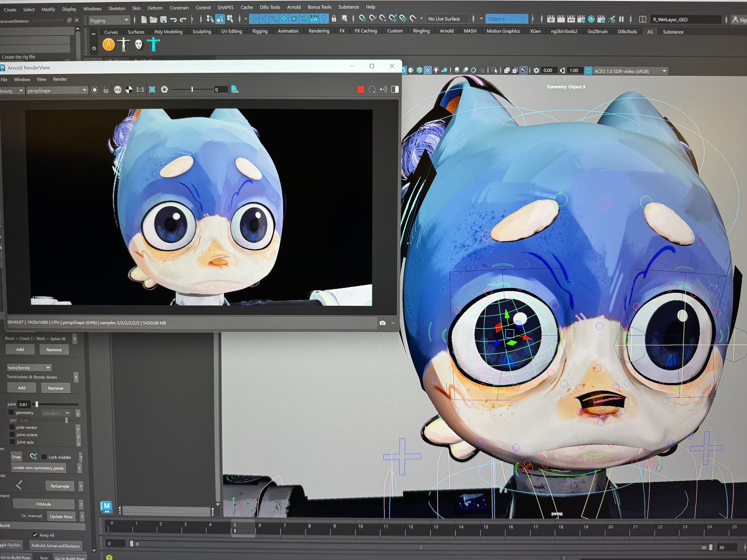The width and height of the screenshot is (747, 560).
Task: Open the perspShape camera dropdown
Action: click(57, 91)
